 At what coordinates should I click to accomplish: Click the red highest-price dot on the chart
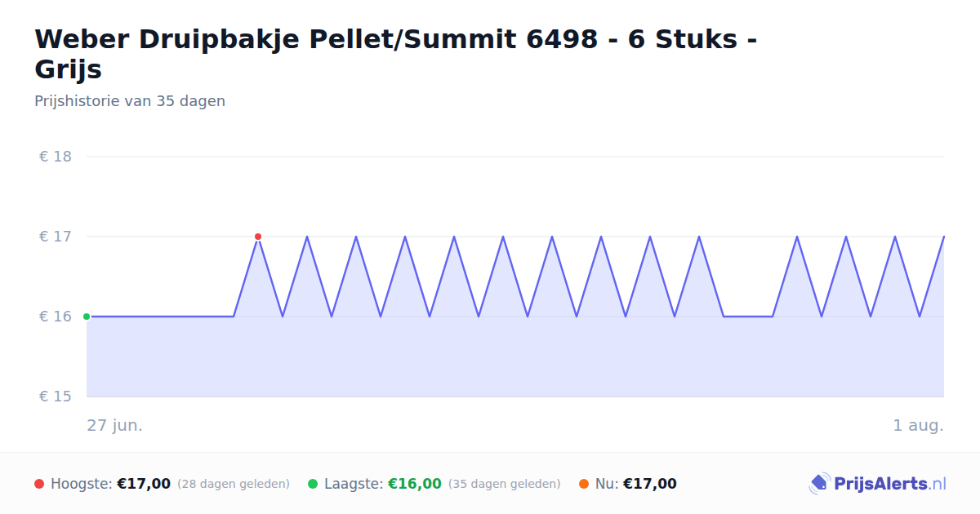tap(258, 237)
